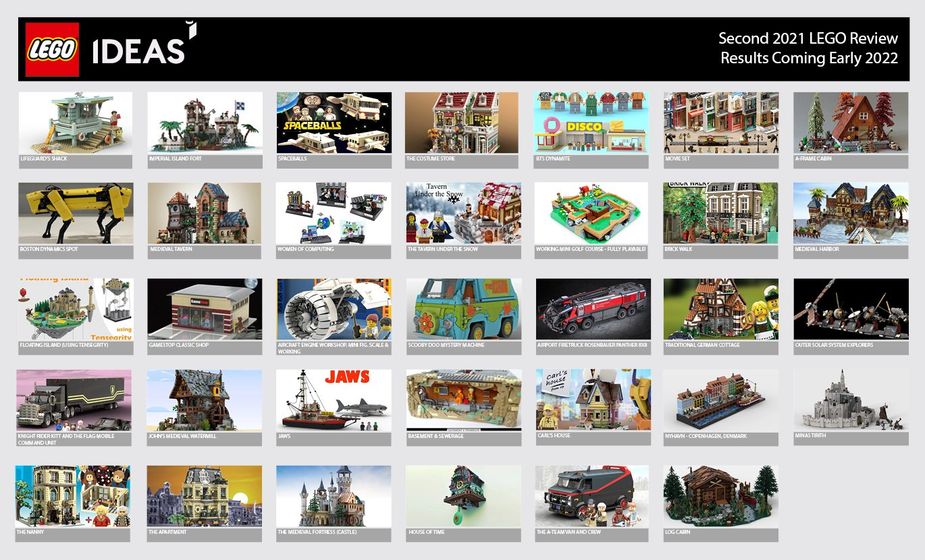
Task: Select the Boston Dynamics Spot robot
Action: click(x=75, y=213)
